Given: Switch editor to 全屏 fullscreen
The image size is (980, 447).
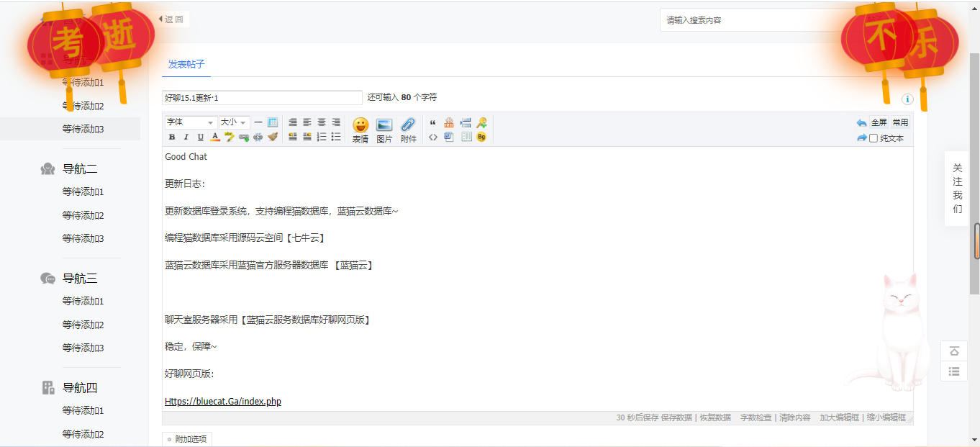Looking at the screenshot, I should (x=879, y=122).
